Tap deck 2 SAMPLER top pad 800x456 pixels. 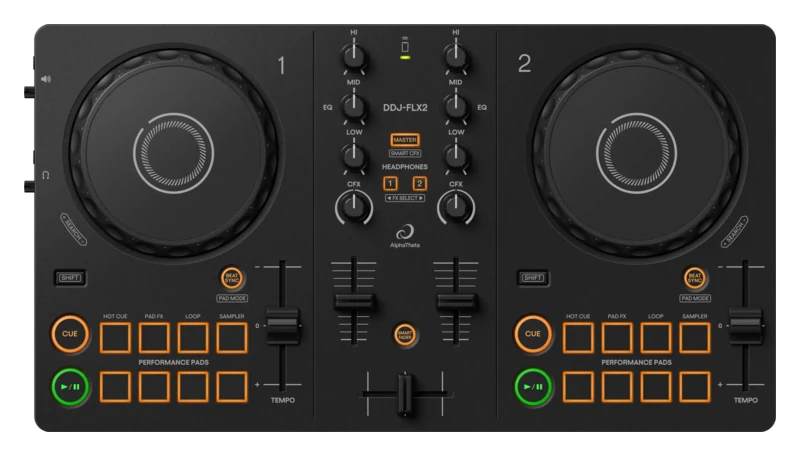[x=694, y=338]
